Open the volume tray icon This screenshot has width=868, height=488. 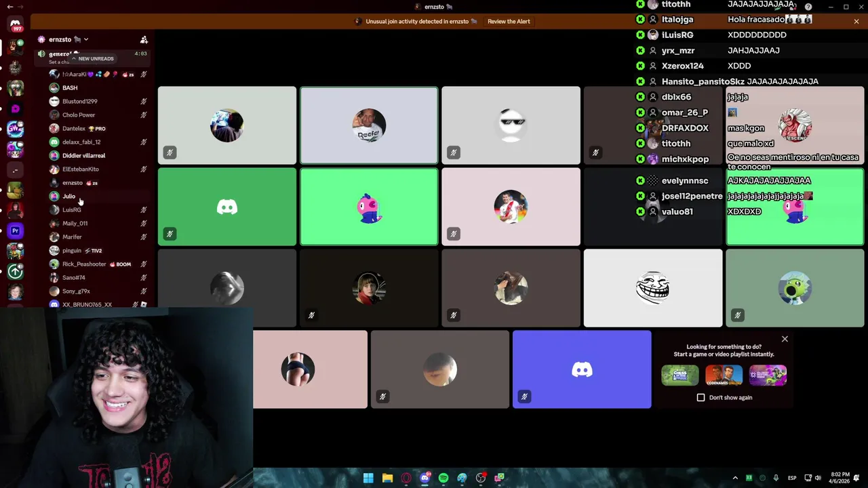click(x=817, y=478)
